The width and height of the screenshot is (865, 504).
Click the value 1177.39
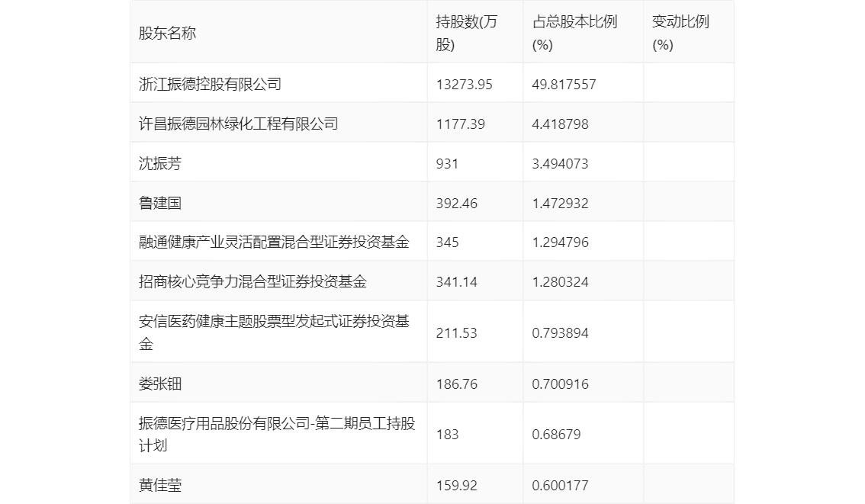coord(460,124)
